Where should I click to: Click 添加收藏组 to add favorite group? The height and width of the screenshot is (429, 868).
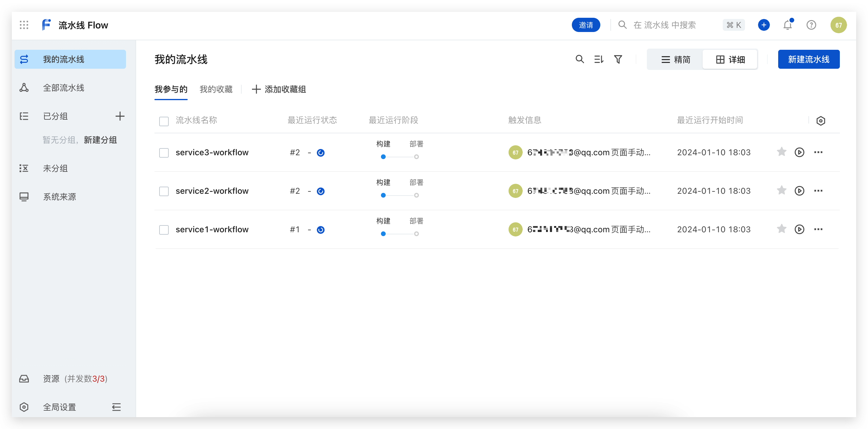click(279, 89)
